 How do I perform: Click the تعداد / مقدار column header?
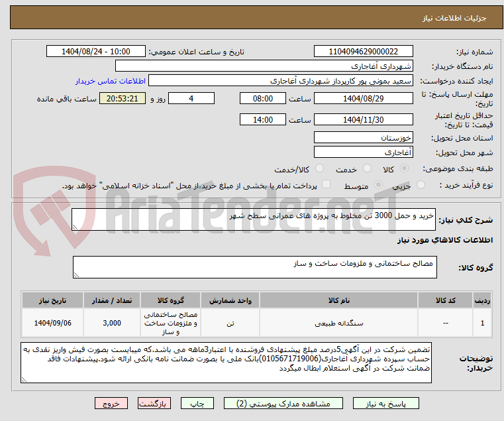point(112,300)
